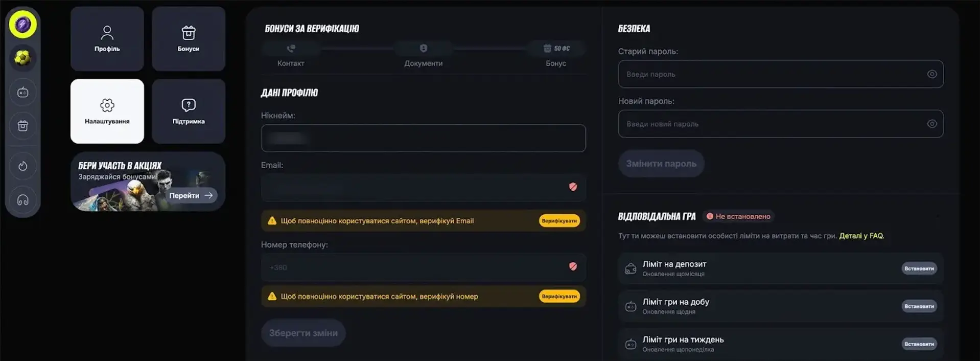Select the soccer ball sports icon
980x361 pixels.
tap(22, 58)
